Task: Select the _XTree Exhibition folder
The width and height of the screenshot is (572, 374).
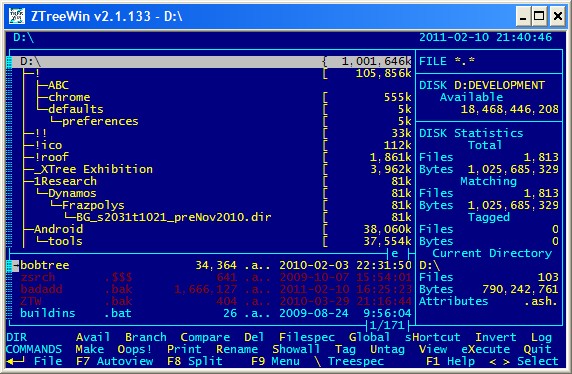Action: (93, 169)
